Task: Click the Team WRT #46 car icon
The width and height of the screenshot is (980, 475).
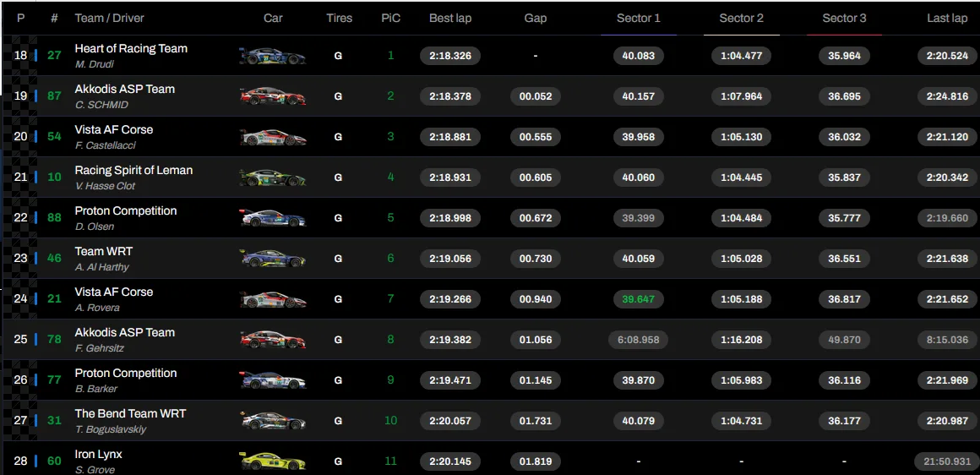Action: pos(272,259)
